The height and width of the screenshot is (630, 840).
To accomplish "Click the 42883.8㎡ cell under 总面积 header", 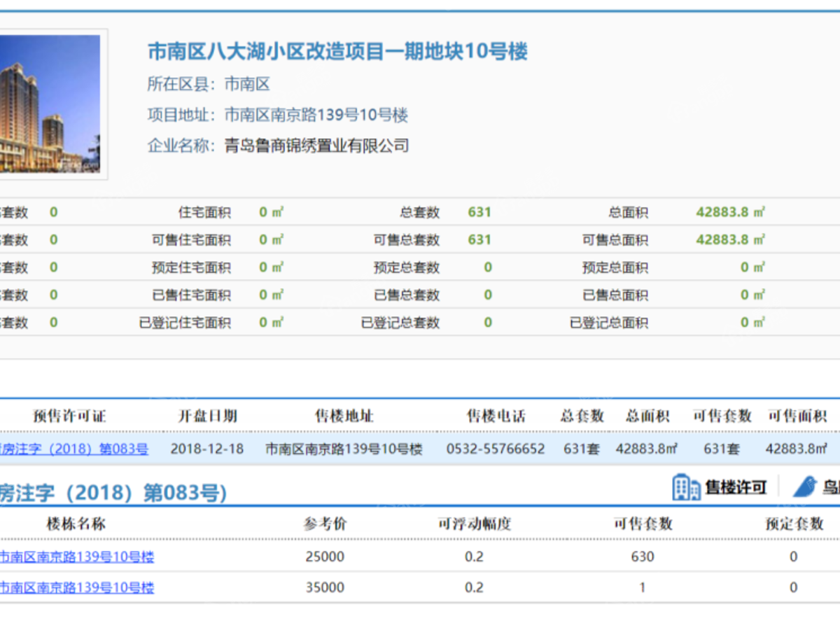I will 647,449.
